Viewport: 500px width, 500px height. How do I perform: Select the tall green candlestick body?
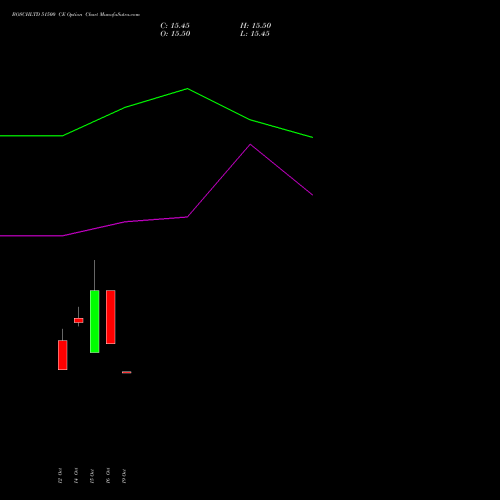[x=95, y=321]
